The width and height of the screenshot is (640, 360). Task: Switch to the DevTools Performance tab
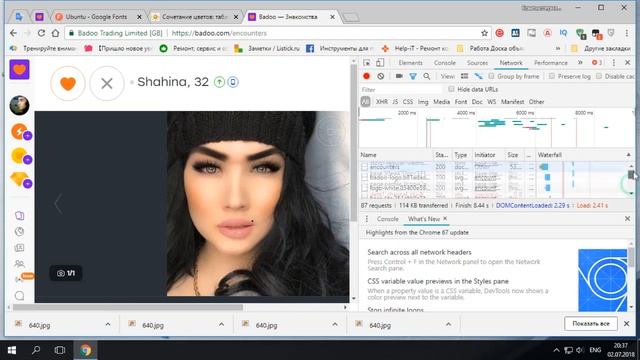pyautogui.click(x=551, y=63)
